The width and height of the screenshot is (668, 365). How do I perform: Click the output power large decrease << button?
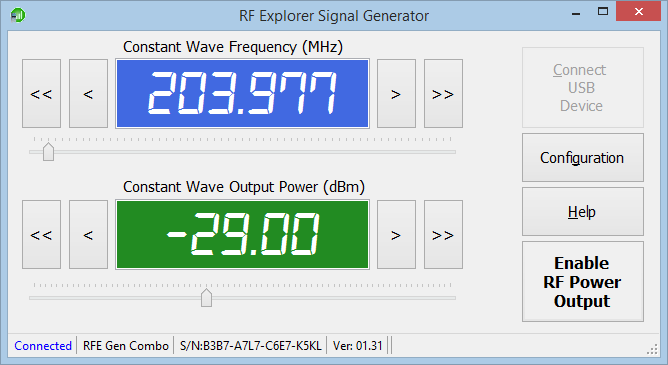tap(41, 235)
